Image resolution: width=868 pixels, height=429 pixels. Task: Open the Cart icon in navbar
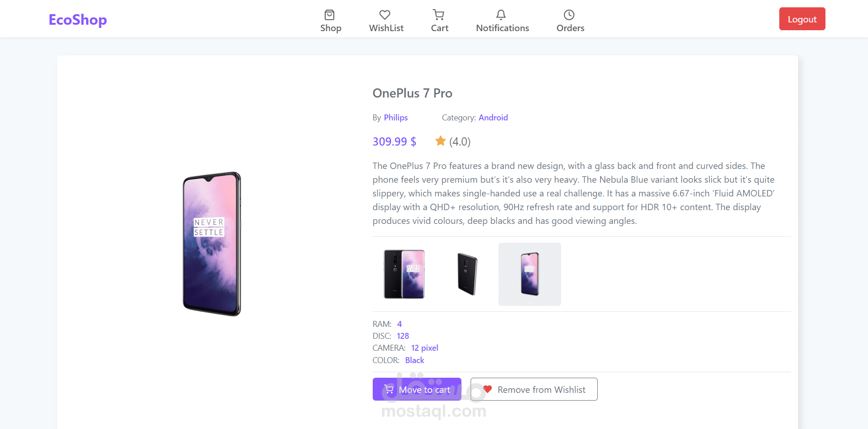[x=439, y=15]
